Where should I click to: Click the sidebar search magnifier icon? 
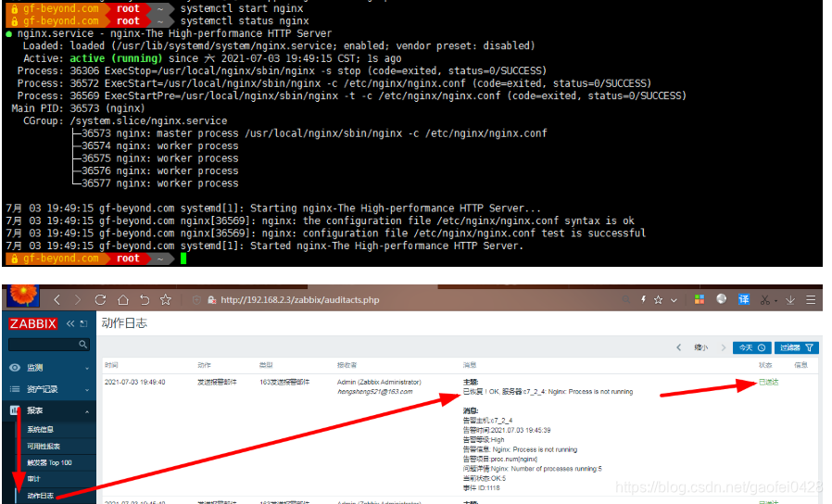click(x=82, y=345)
